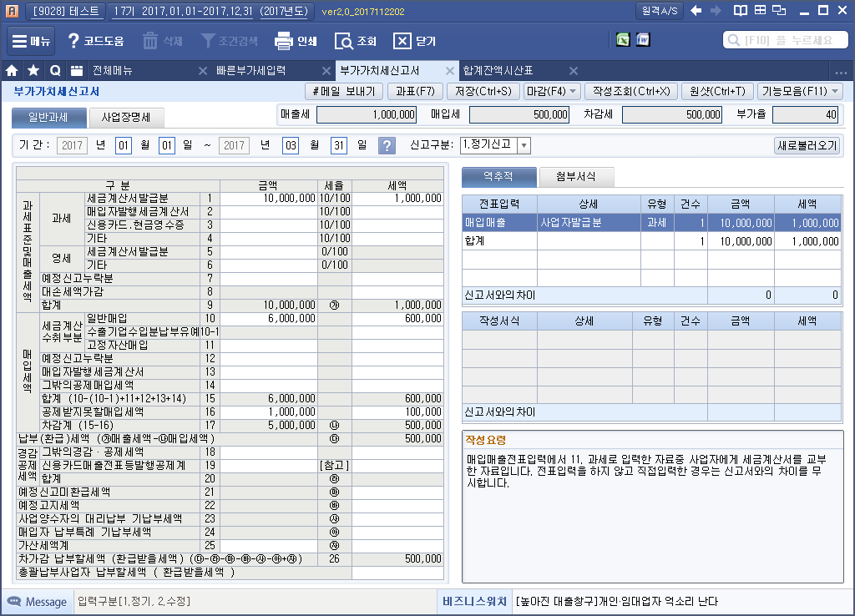855x616 pixels.
Task: Expand the 기능모음(F11) dropdown arrow
Action: (835, 92)
